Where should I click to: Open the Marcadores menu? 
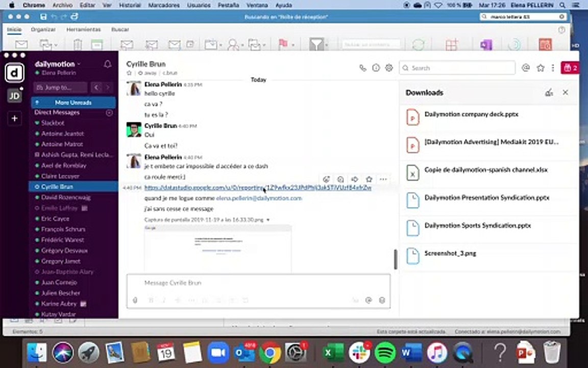click(x=163, y=5)
